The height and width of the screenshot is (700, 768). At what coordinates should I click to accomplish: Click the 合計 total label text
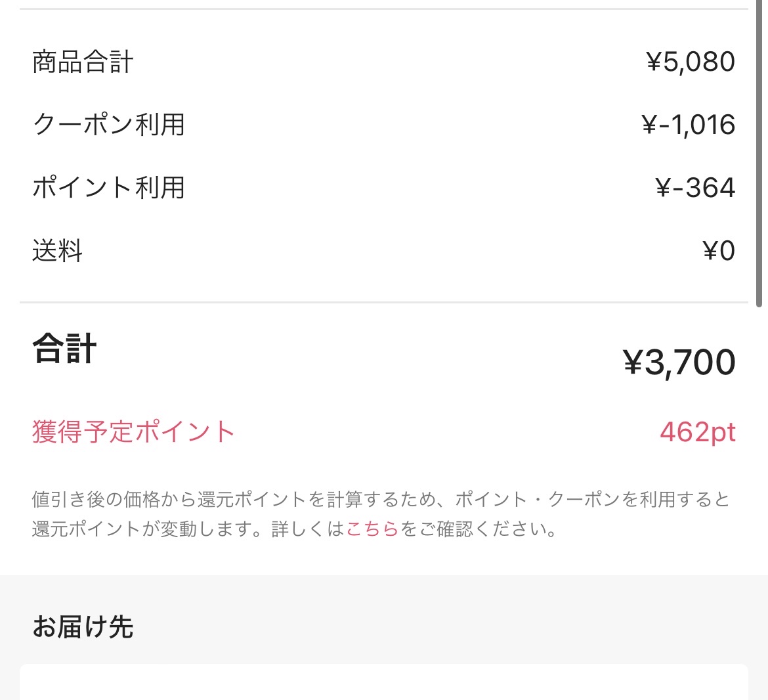[x=64, y=349]
